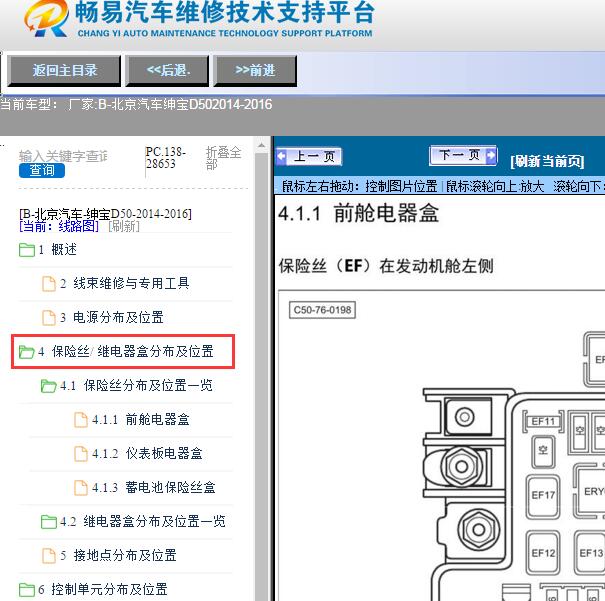
Task: Open 3 电源分布及位置 entry
Action: (112, 317)
